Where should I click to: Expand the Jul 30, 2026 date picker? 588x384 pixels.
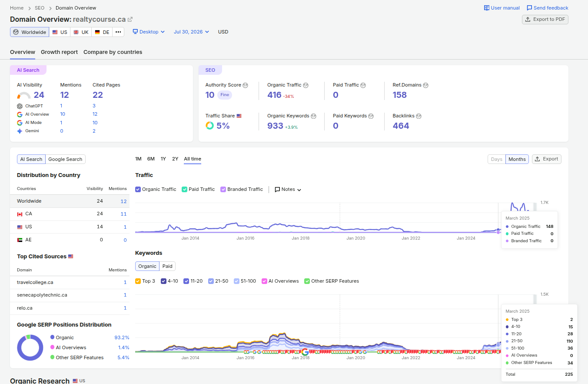(x=191, y=32)
